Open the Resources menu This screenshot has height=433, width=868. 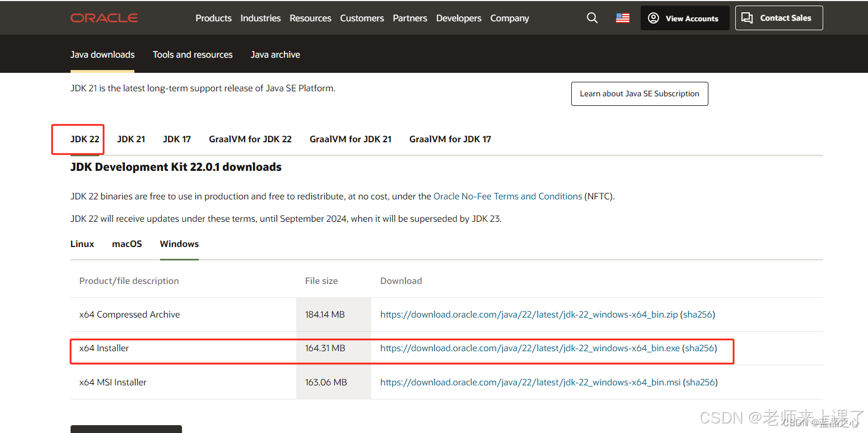310,18
